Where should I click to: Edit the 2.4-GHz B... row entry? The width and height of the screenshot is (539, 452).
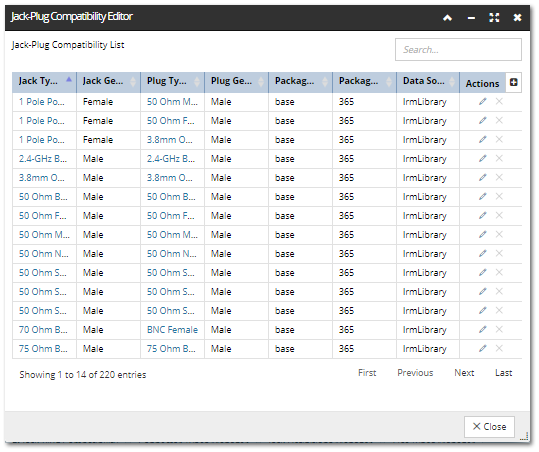coord(483,158)
